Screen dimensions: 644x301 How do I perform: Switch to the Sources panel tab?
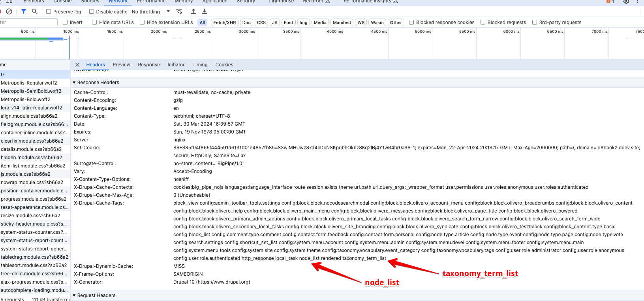click(x=90, y=2)
